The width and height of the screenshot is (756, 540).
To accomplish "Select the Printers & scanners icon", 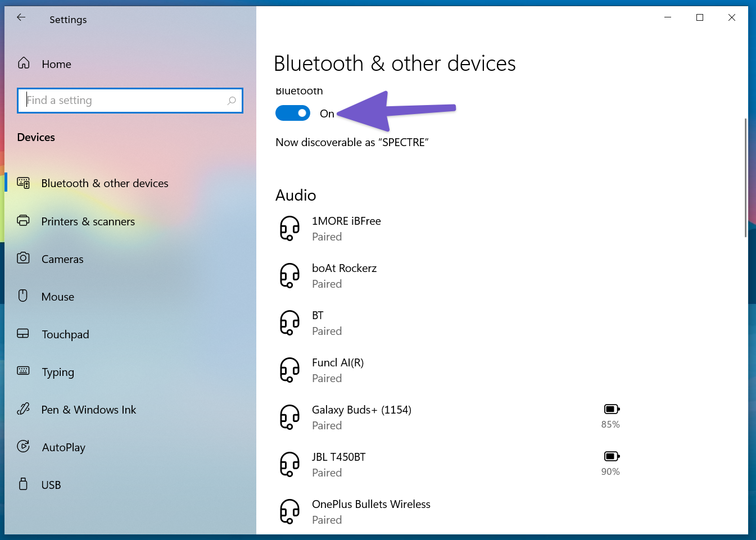I will tap(22, 221).
